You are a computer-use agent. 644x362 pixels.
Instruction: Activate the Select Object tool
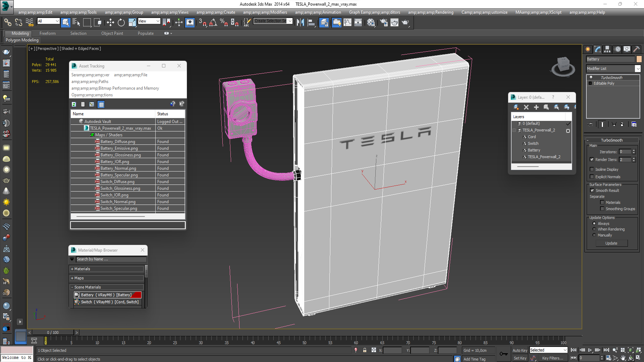click(x=66, y=22)
